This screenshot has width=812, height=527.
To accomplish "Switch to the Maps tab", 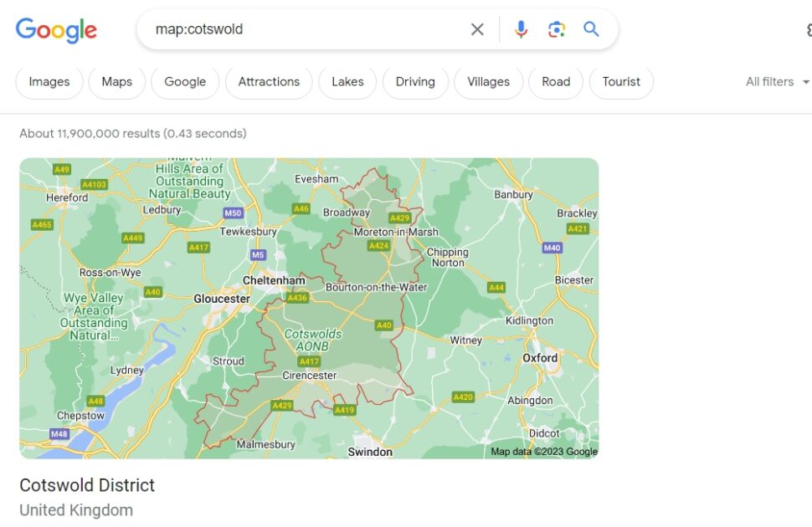I will (116, 81).
